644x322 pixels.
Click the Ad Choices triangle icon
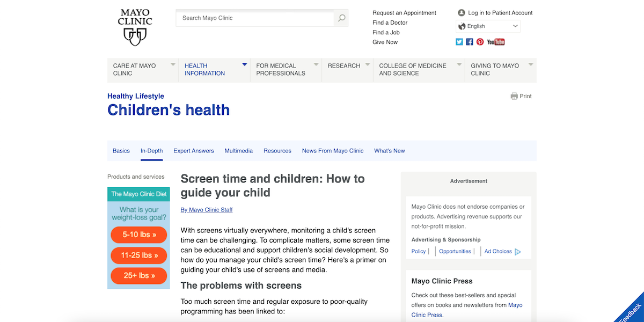(518, 252)
